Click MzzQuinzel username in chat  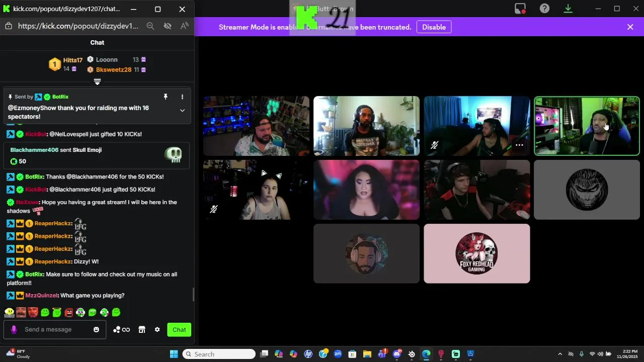tap(42, 296)
